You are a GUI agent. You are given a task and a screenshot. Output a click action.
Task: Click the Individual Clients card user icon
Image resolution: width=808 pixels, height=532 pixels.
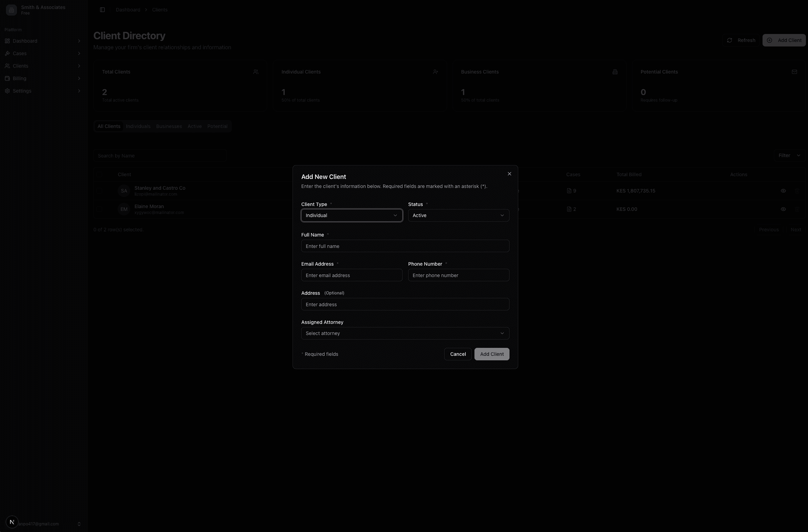pos(435,72)
